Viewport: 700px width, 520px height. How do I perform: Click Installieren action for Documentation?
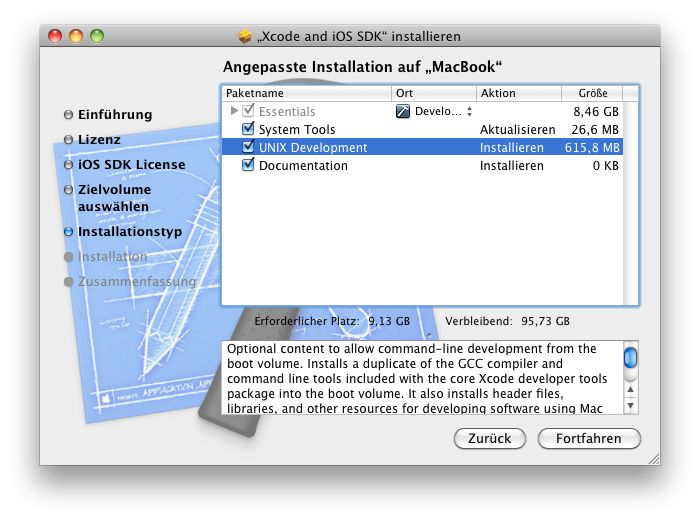tap(512, 166)
